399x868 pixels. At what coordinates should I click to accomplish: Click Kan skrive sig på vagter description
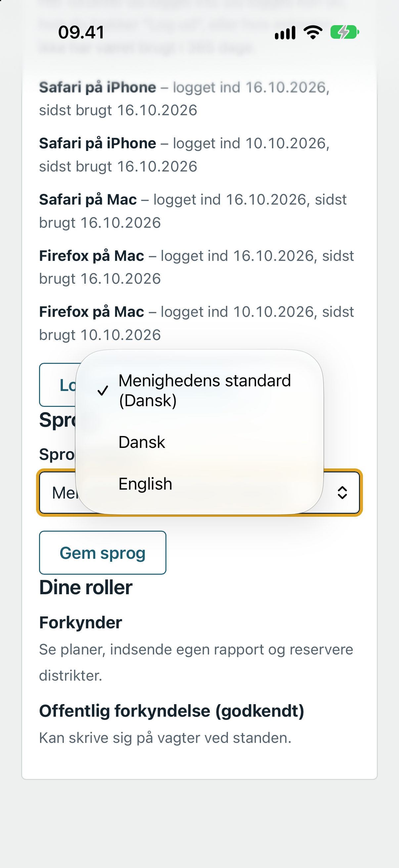pos(165,738)
